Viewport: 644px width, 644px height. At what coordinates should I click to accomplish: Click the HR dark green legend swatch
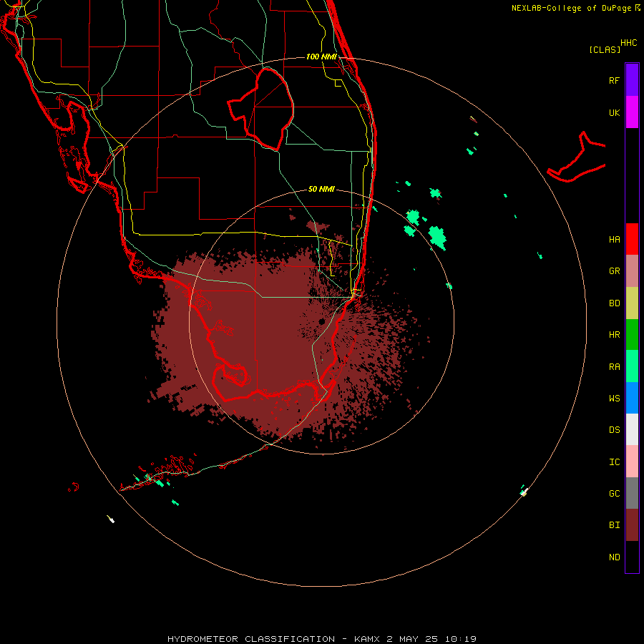click(632, 335)
